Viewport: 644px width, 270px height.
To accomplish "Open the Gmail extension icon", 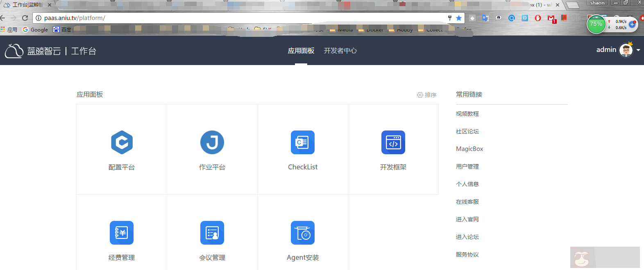I will tap(551, 18).
